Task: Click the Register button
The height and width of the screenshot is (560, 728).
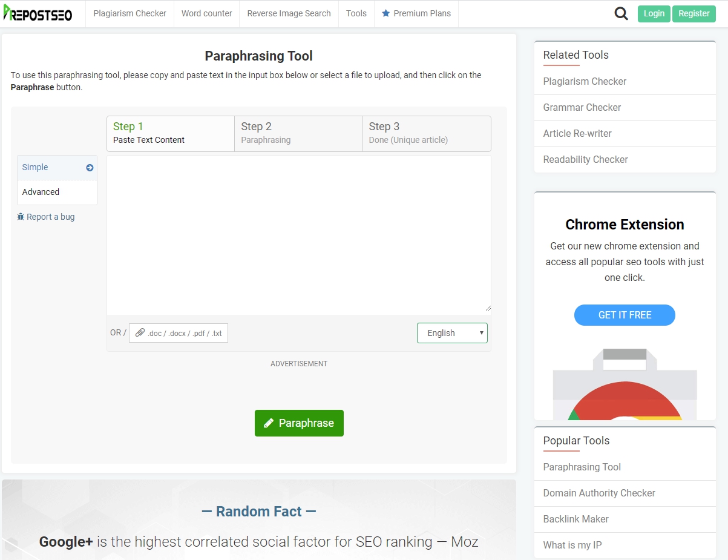Action: 694,13
